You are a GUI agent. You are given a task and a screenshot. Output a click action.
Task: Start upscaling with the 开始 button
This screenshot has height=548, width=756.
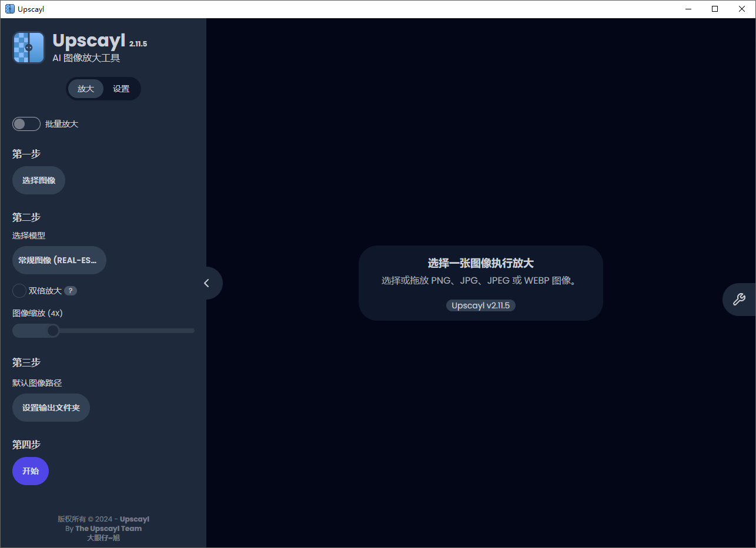pos(31,471)
